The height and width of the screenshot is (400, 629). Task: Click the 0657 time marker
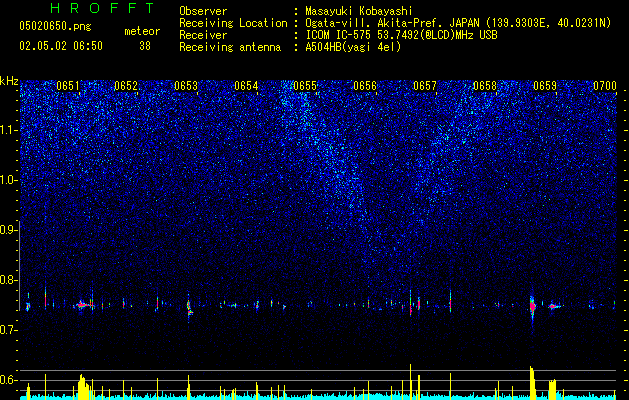click(x=425, y=86)
